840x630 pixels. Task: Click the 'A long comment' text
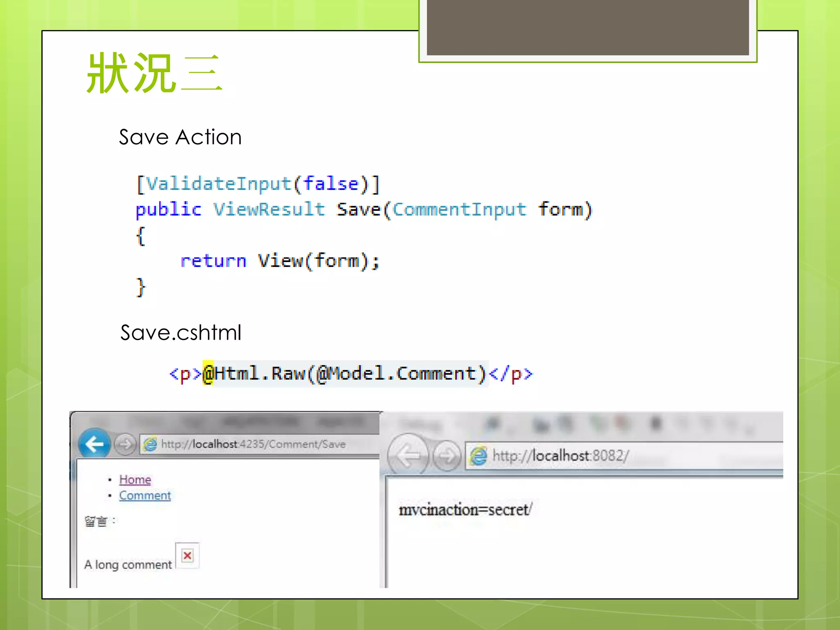point(128,565)
